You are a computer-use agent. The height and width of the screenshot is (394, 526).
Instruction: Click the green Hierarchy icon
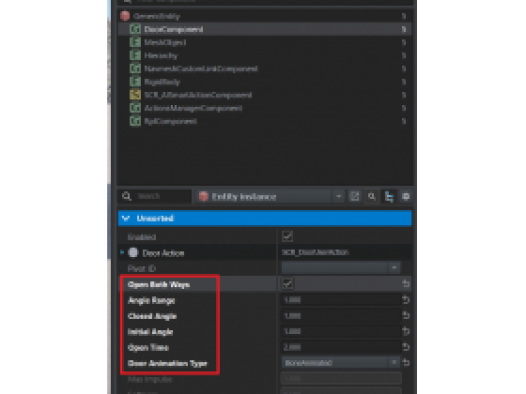click(135, 55)
